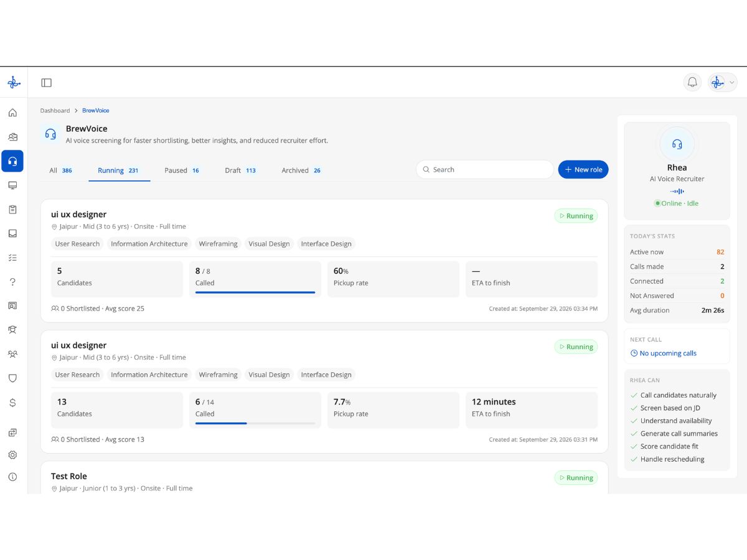Open the graduation cap sidebar icon
Image resolution: width=747 pixels, height=560 pixels.
(x=12, y=330)
